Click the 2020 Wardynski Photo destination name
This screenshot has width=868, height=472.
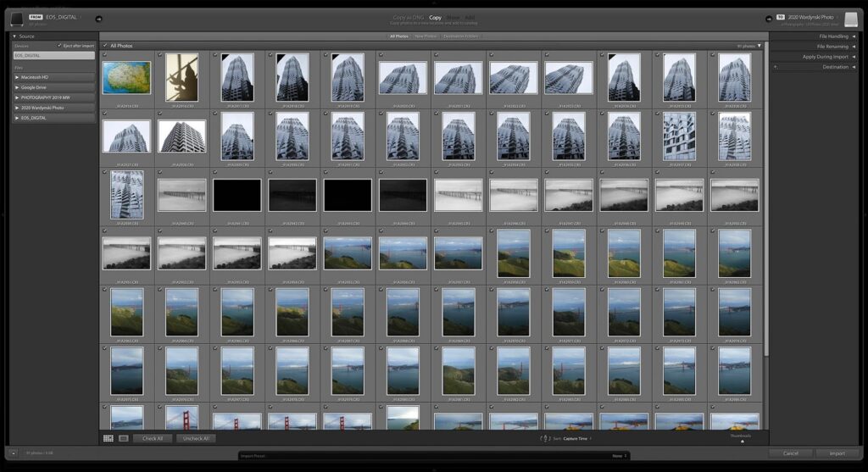coord(810,17)
